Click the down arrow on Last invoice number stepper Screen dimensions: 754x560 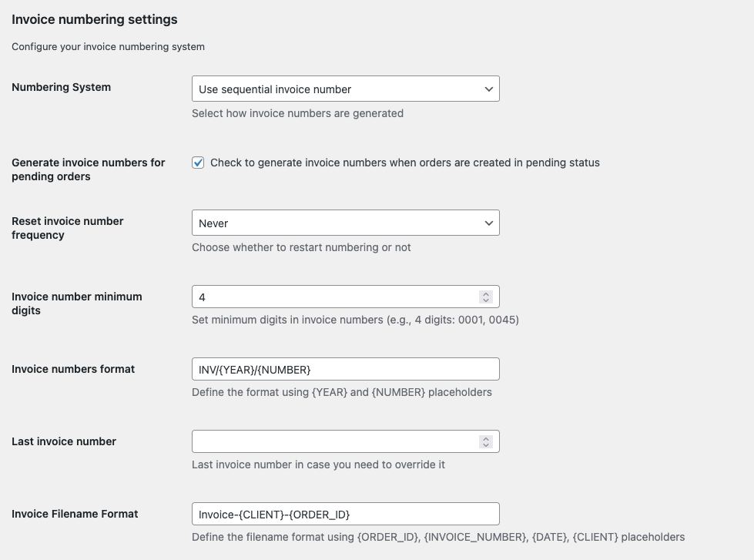click(x=485, y=444)
